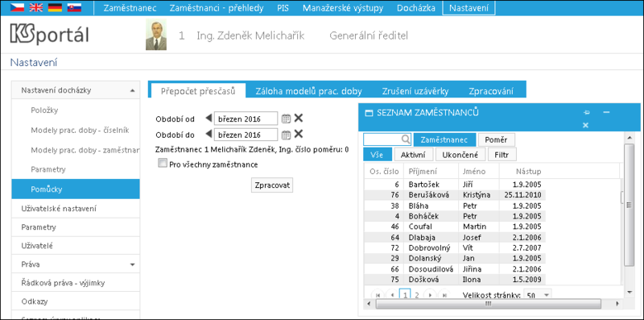Select the Zaměstnanec search mode button
The height and width of the screenshot is (320, 644).
tap(444, 139)
